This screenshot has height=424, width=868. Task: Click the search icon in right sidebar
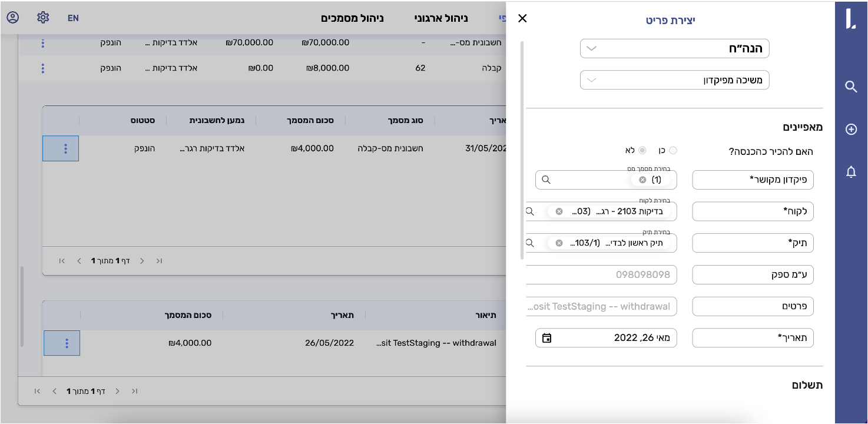pyautogui.click(x=850, y=87)
